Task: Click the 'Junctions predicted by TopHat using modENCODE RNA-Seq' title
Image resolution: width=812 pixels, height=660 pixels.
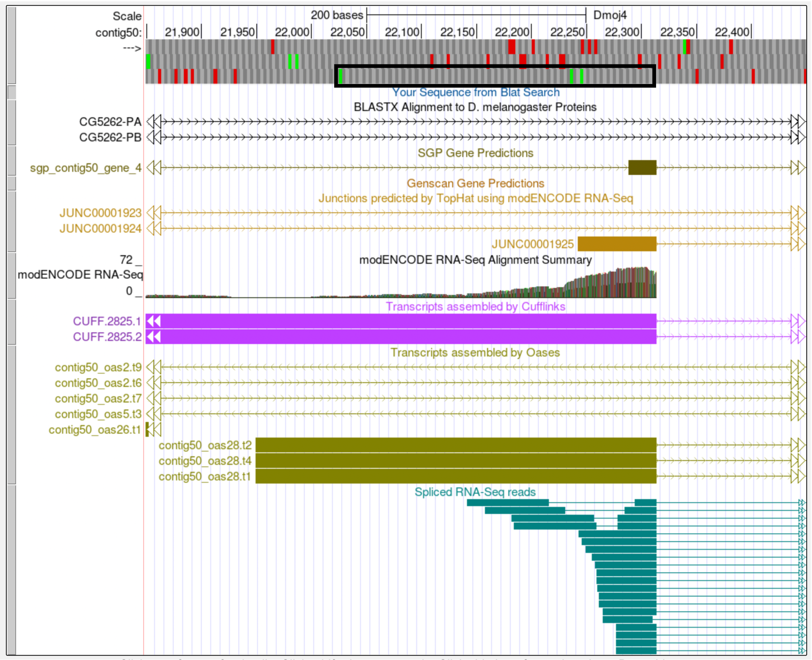Action: 476,198
